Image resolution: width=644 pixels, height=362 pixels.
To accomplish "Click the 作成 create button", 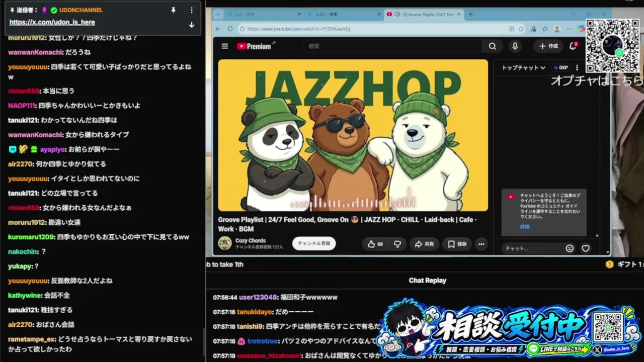I will pos(548,46).
